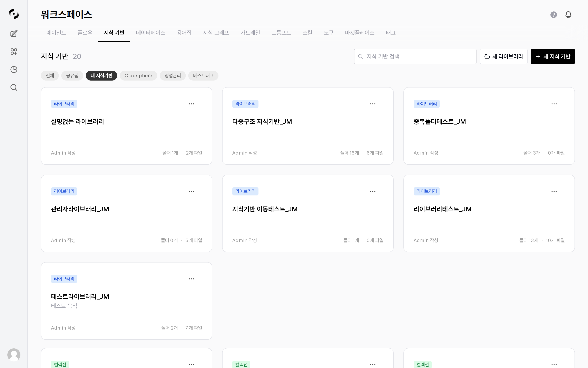Image resolution: width=588 pixels, height=368 pixels.
Task: Switch to the 에이전트 tab
Action: 56,33
